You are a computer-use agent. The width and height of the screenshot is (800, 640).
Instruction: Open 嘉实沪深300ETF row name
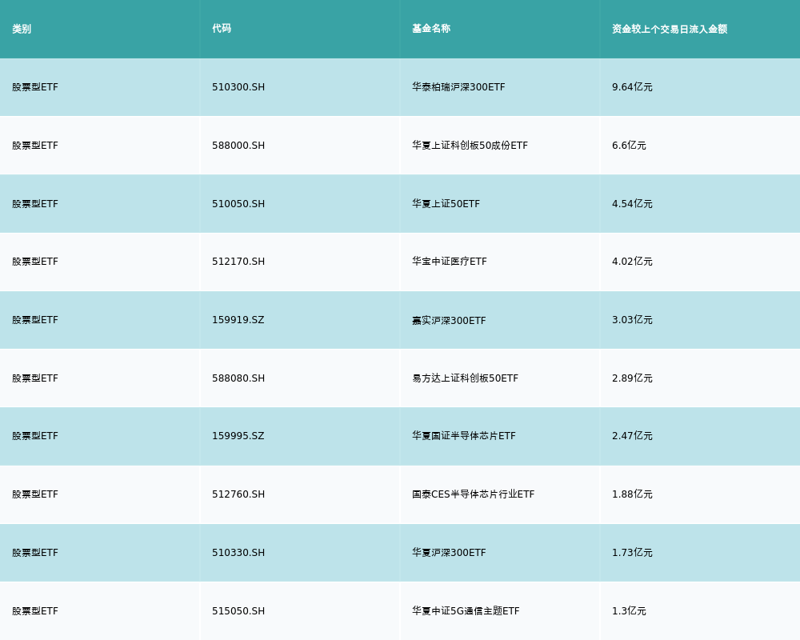pos(448,320)
